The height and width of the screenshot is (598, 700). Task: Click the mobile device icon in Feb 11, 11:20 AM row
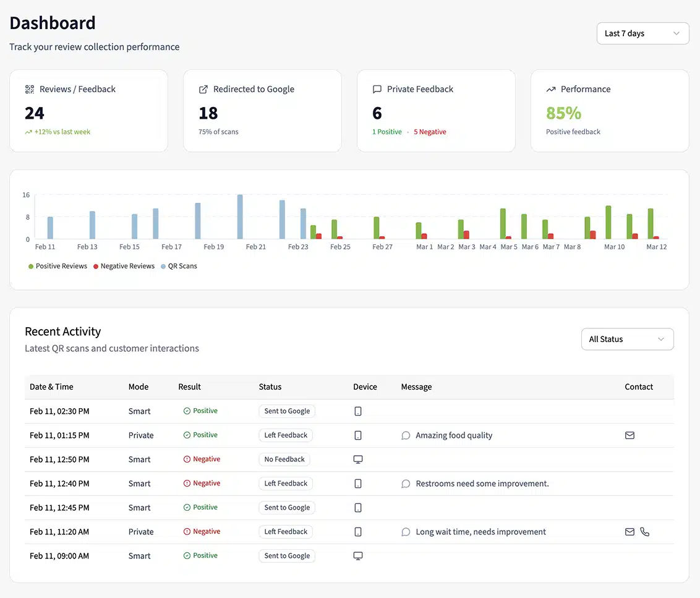(x=358, y=532)
